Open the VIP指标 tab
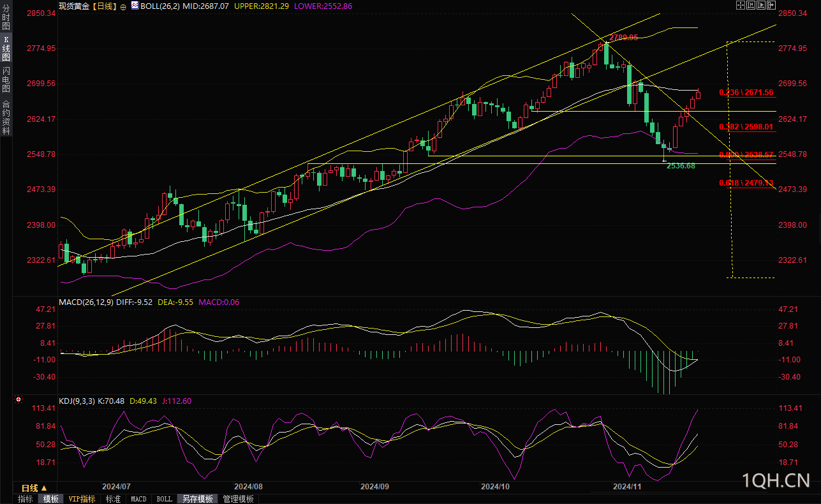Screen dimensions: 821x504 click(82, 499)
